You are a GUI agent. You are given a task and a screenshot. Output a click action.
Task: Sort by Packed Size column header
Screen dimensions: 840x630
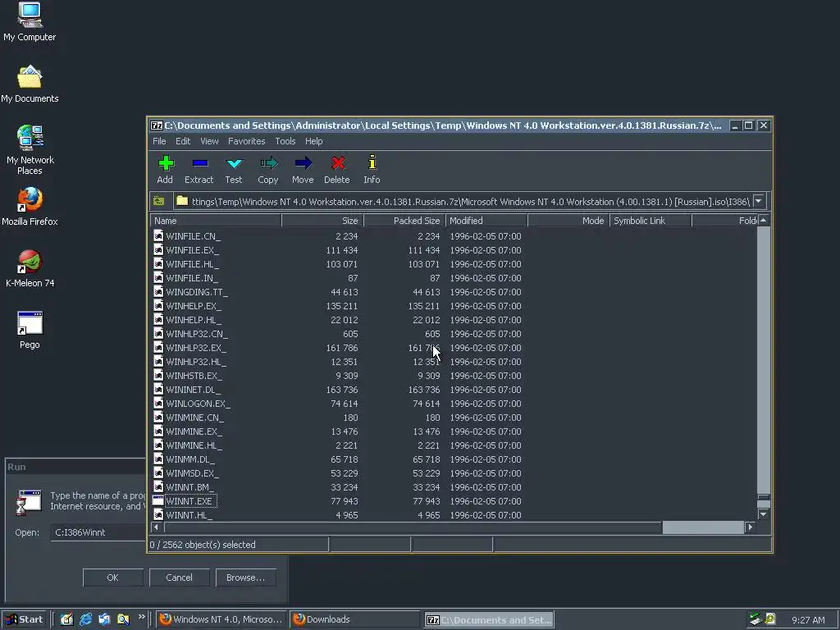(404, 221)
